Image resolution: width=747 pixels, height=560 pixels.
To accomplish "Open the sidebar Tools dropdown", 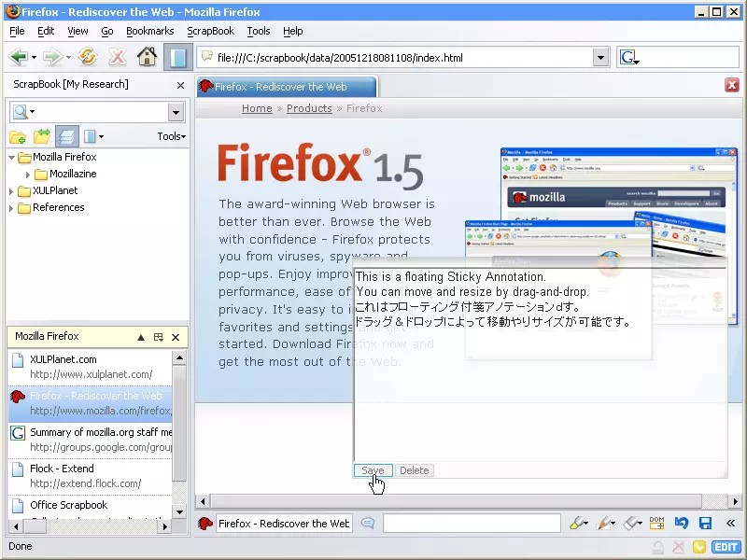I will pyautogui.click(x=172, y=136).
